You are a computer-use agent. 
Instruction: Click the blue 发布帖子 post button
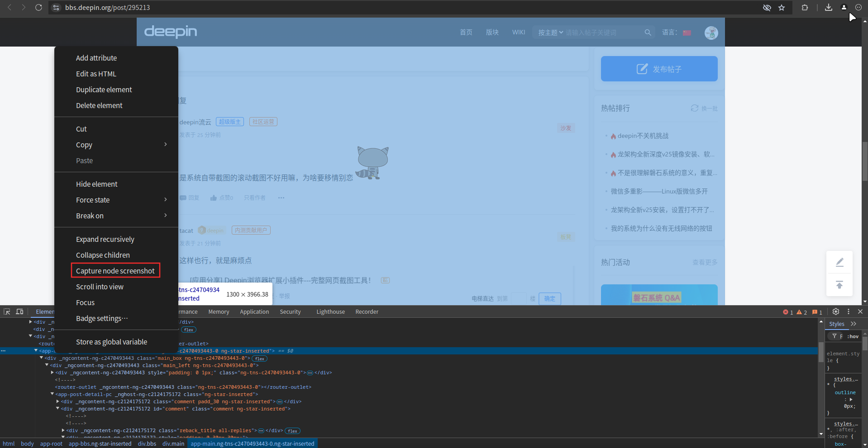(x=659, y=69)
